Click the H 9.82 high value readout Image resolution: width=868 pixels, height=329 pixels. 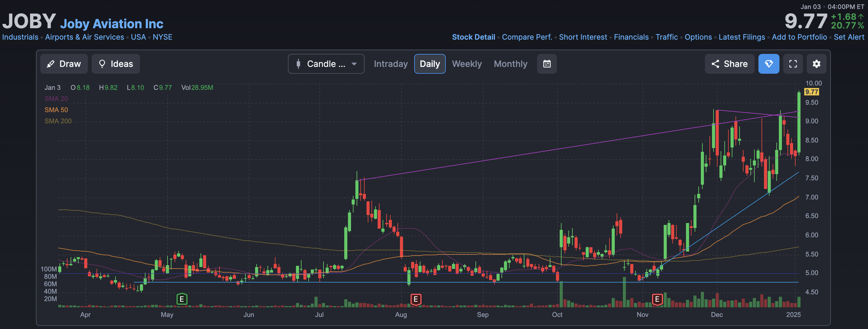click(108, 88)
